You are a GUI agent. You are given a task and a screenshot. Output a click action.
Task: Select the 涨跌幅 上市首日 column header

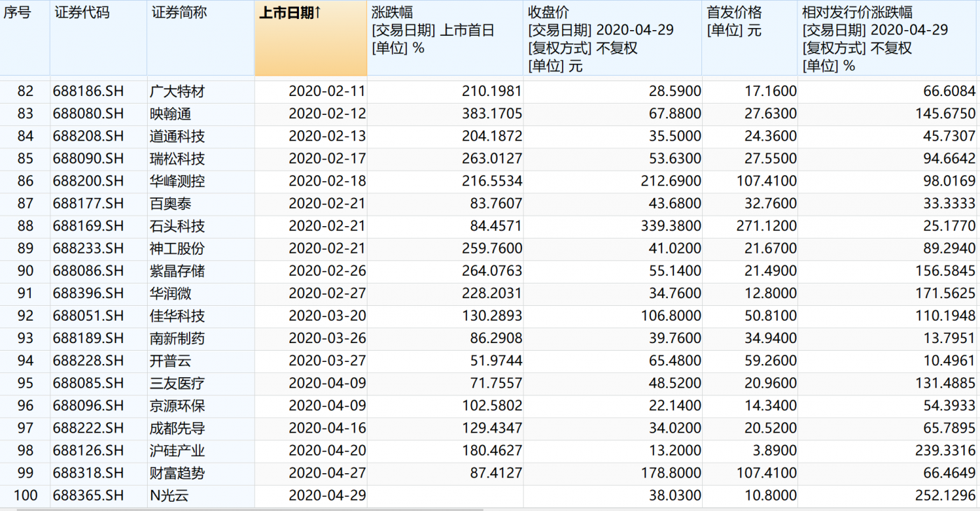(445, 38)
